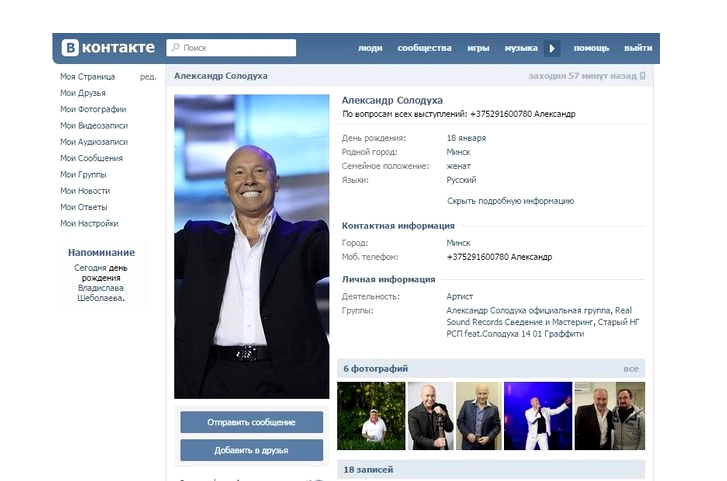The height and width of the screenshot is (481, 727).
Task: Click the выйти logout link
Action: 638,48
